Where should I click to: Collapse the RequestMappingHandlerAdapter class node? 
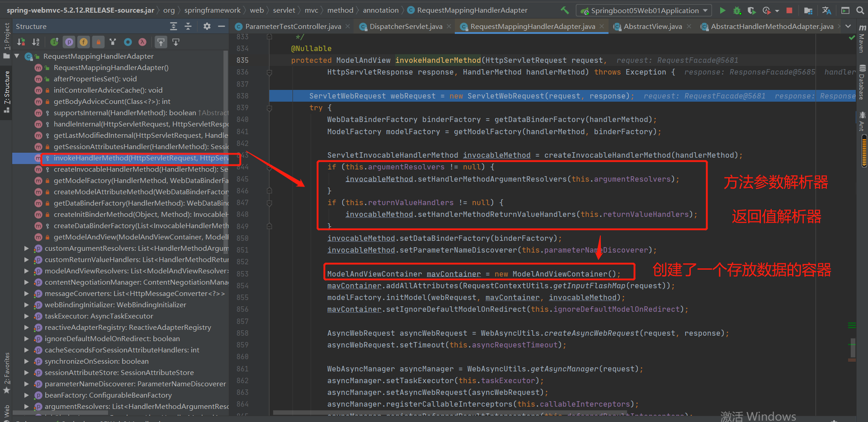pos(17,56)
